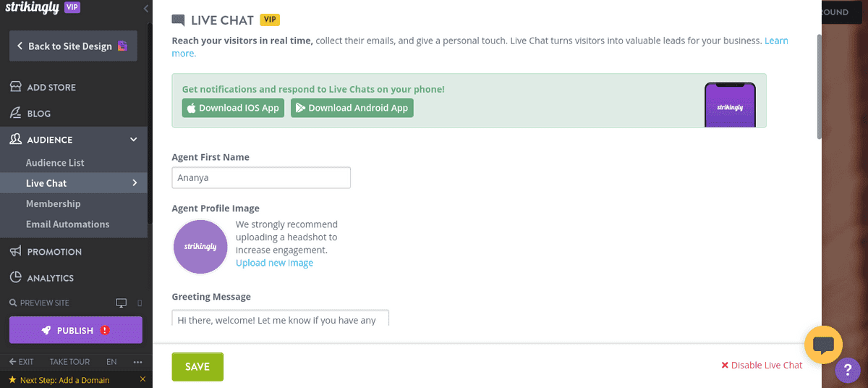Image resolution: width=868 pixels, height=388 pixels.
Task: Click the Promotion megaphone icon
Action: tap(15, 252)
